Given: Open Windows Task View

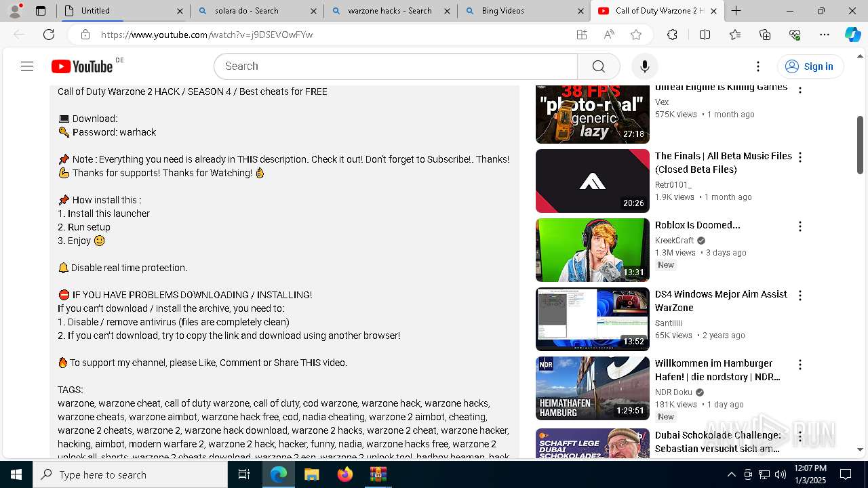Looking at the screenshot, I should tap(244, 474).
